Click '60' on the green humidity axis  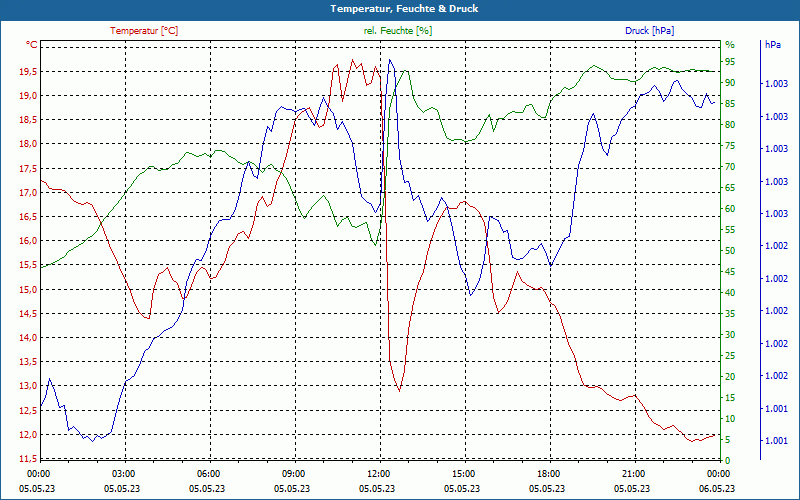(730, 209)
